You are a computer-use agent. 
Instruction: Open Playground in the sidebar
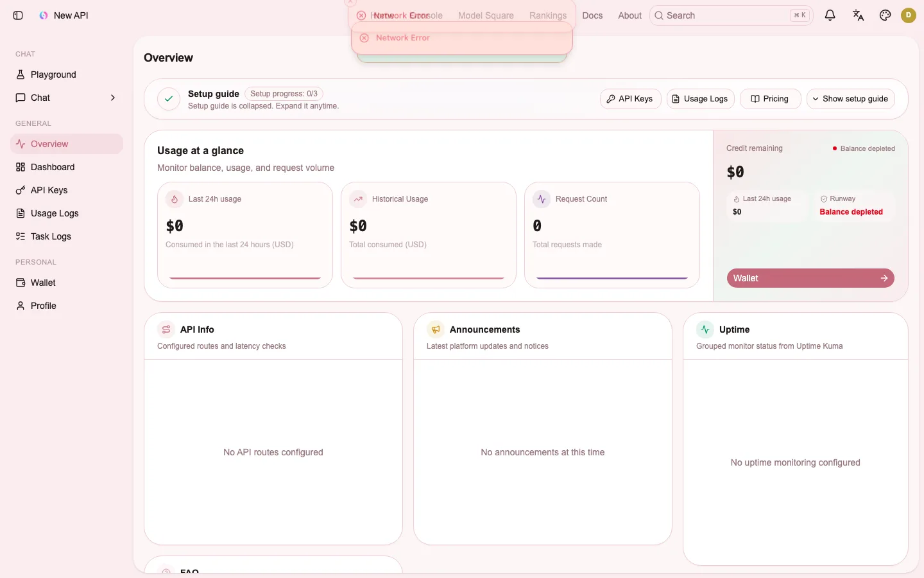pos(67,74)
